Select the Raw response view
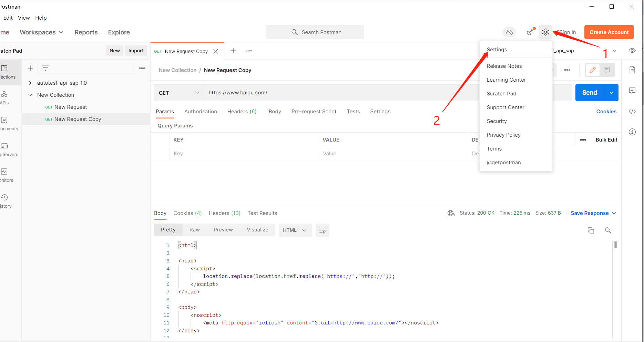This screenshot has height=342, width=644. 194,230
